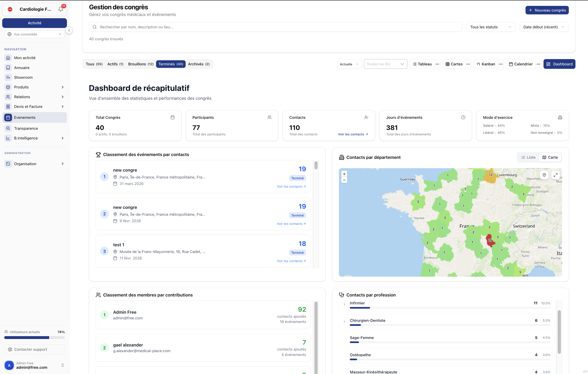Switch to Kanban view
The height and width of the screenshot is (374, 588).
pyautogui.click(x=486, y=64)
